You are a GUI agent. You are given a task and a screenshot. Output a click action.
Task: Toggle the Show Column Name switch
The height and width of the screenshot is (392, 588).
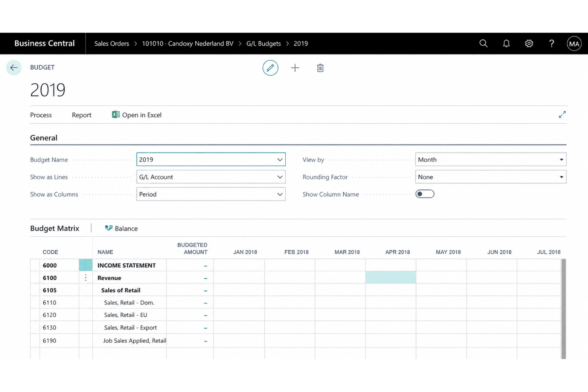point(425,194)
